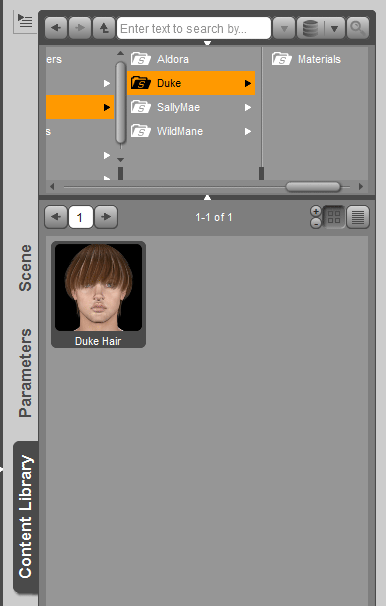Open the Scene tab
This screenshot has height=606, width=386.
[26, 267]
